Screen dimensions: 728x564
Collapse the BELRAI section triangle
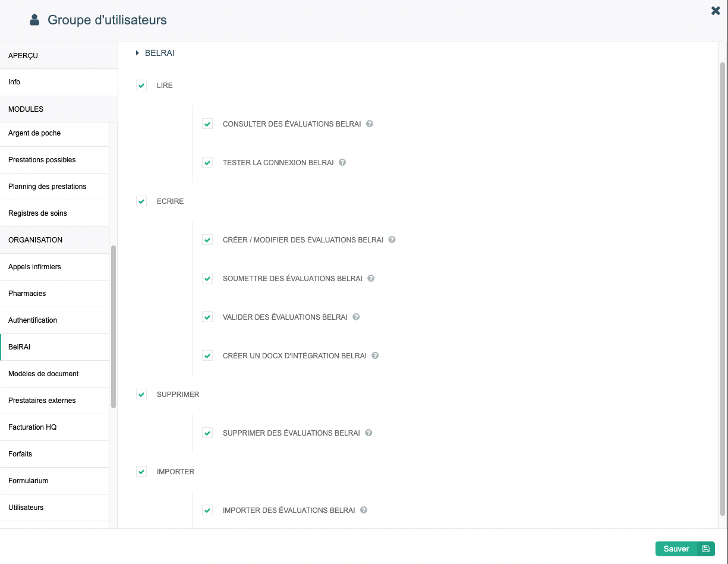[x=137, y=53]
